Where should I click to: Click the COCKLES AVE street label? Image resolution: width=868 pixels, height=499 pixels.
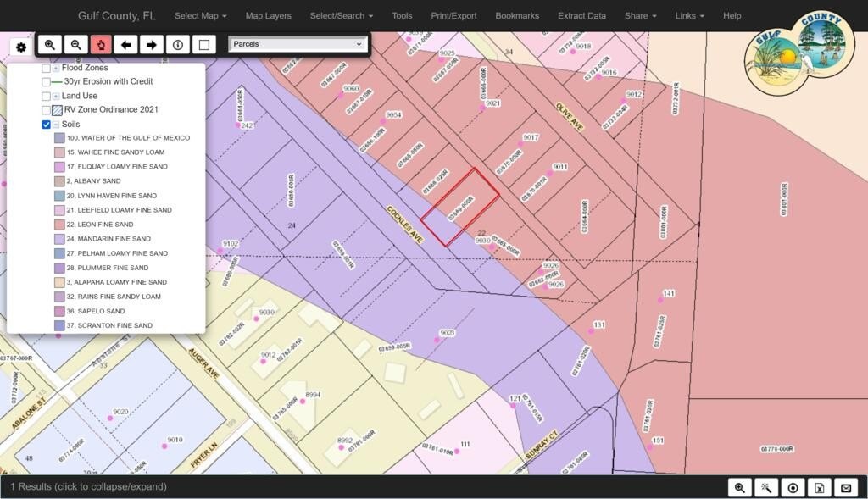coord(405,225)
